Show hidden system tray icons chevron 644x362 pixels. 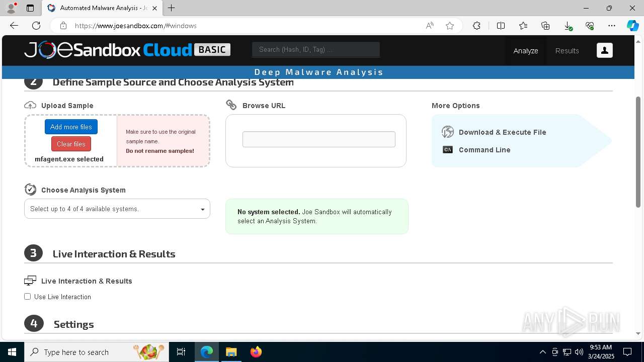[542, 352]
